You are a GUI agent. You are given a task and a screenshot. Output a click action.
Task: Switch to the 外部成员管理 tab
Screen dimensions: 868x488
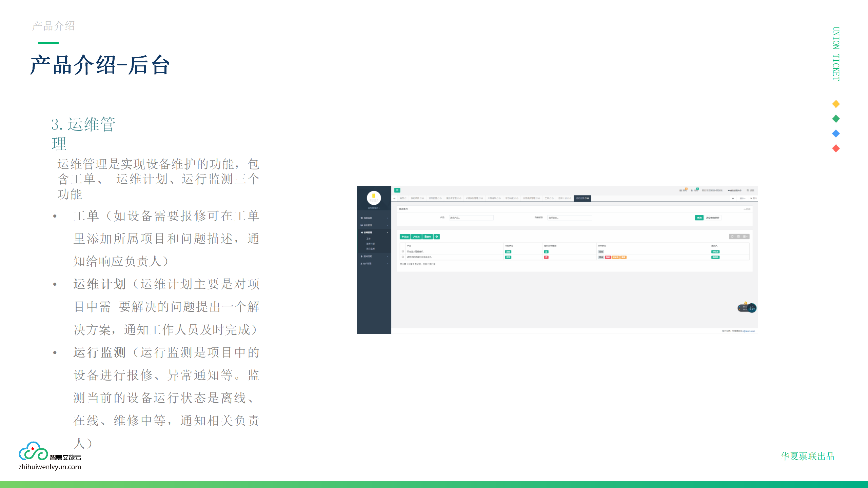tap(531, 198)
